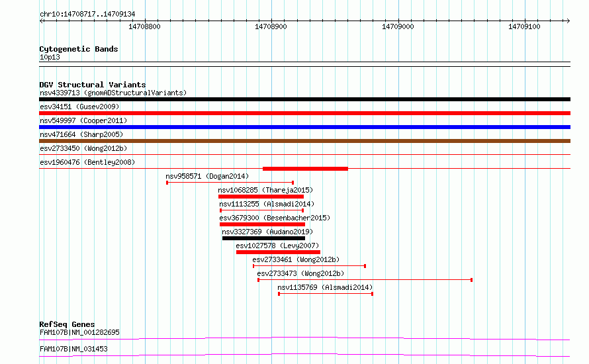The height and width of the screenshot is (364, 589).
Task: Open the esv2733450 (Wong2012b) label
Action: click(83, 148)
